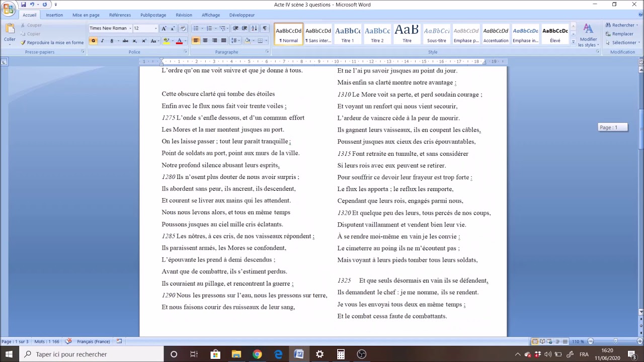Toggle superscript formatting
644x362 pixels.
click(x=144, y=41)
